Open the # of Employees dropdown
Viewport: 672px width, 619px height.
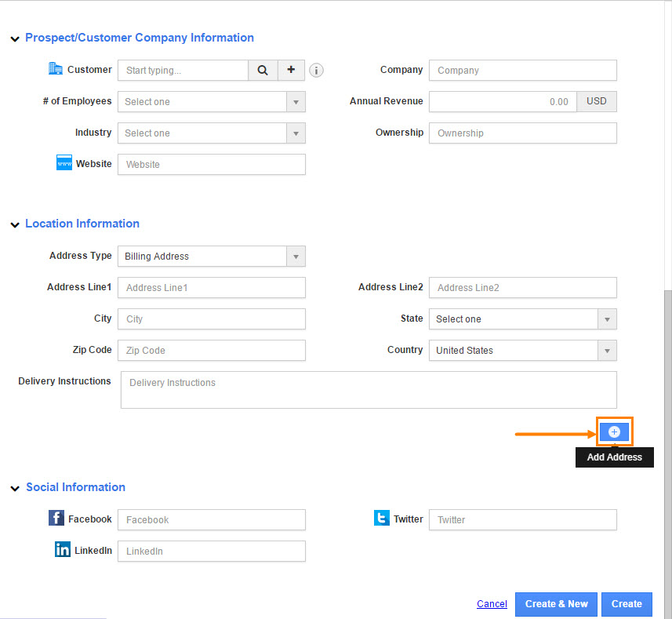pos(211,102)
